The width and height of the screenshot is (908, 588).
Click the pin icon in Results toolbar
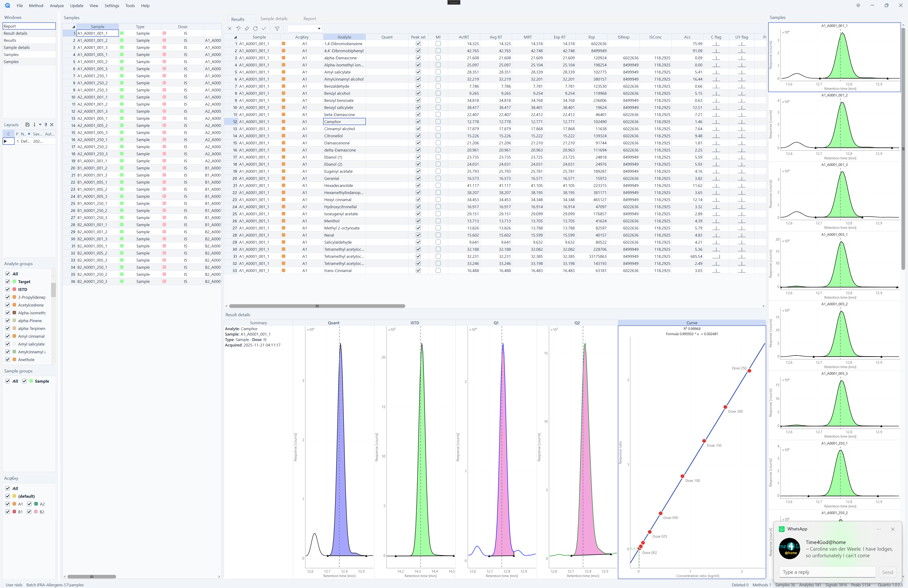247,29
